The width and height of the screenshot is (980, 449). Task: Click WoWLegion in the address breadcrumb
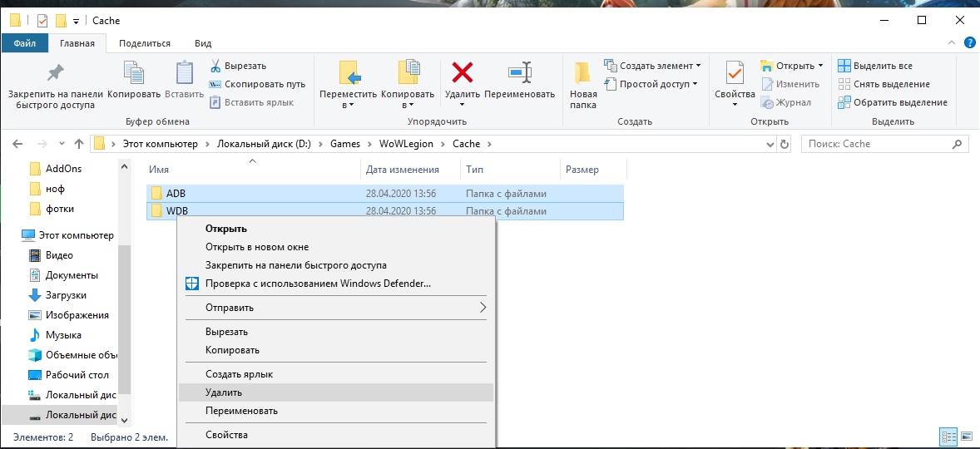(x=406, y=144)
